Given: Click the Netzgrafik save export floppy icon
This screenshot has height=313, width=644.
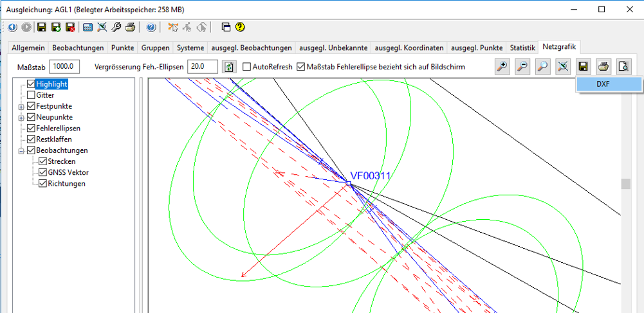Looking at the screenshot, I should (x=583, y=67).
